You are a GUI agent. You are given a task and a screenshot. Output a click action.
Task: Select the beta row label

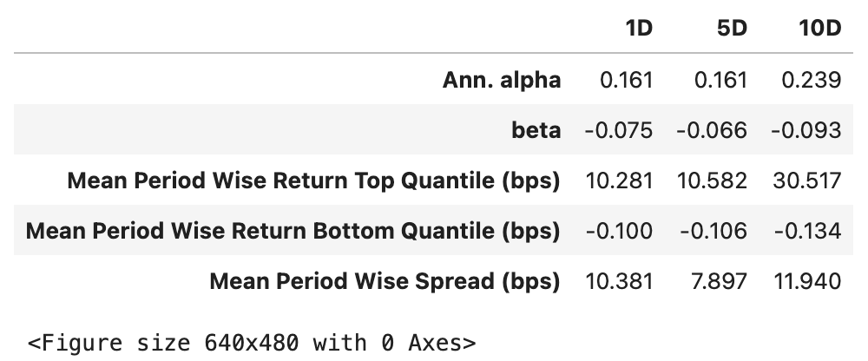pyautogui.click(x=536, y=131)
